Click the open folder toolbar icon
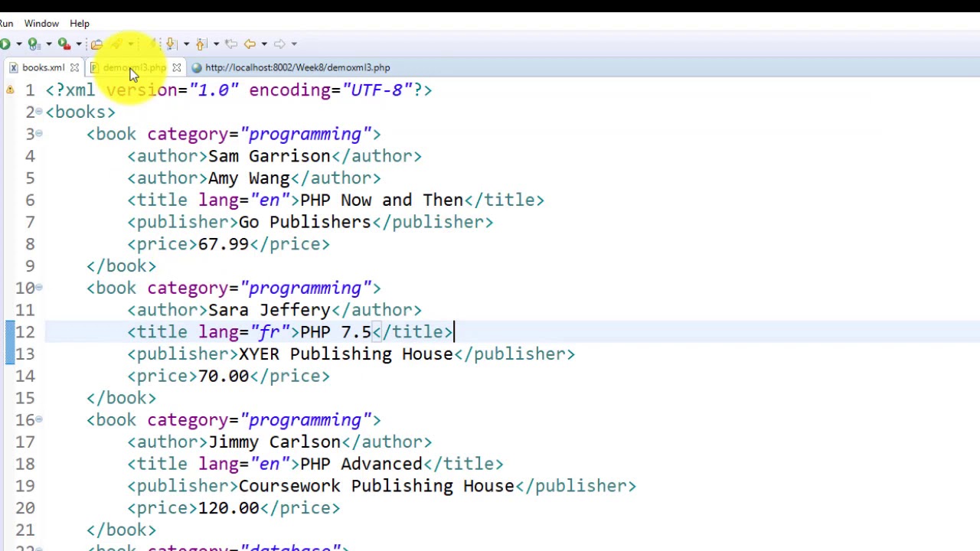This screenshot has height=551, width=980. pos(96,44)
